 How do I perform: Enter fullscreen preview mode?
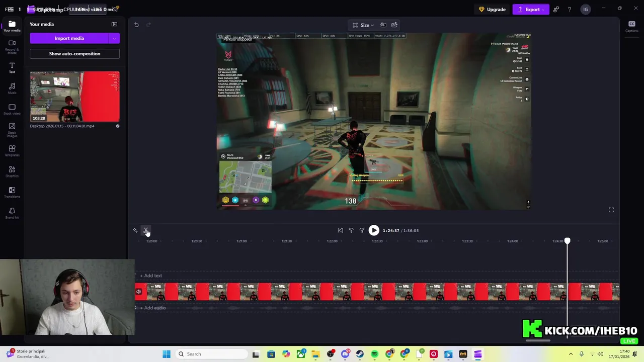(611, 210)
